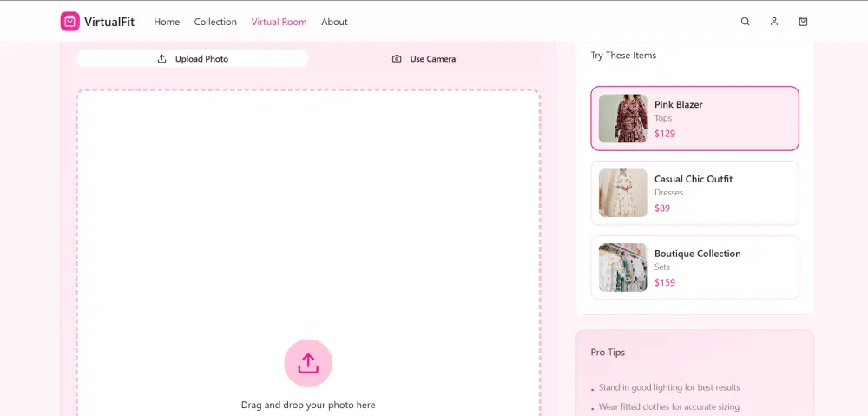This screenshot has height=416, width=868.
Task: Click the upload arrow icon beside Upload Photo
Action: (161, 59)
